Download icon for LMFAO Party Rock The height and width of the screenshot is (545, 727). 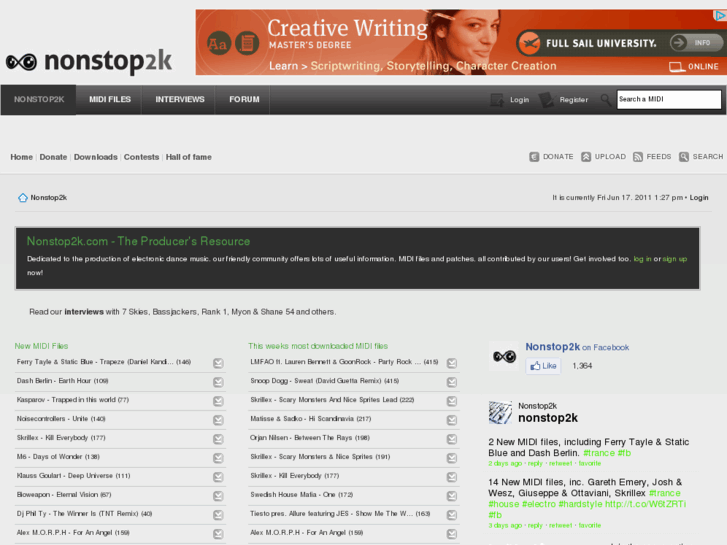coord(452,363)
